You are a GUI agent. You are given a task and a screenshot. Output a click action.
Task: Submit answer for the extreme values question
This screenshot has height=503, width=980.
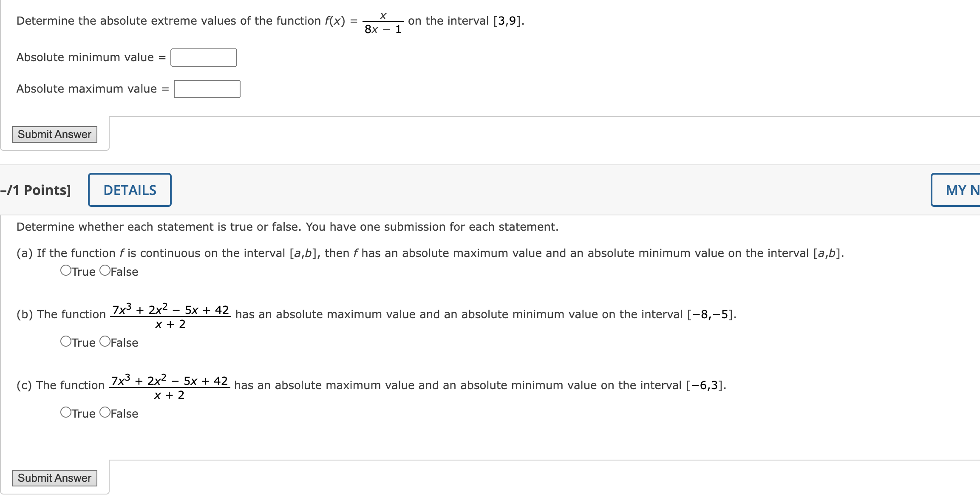pos(54,134)
